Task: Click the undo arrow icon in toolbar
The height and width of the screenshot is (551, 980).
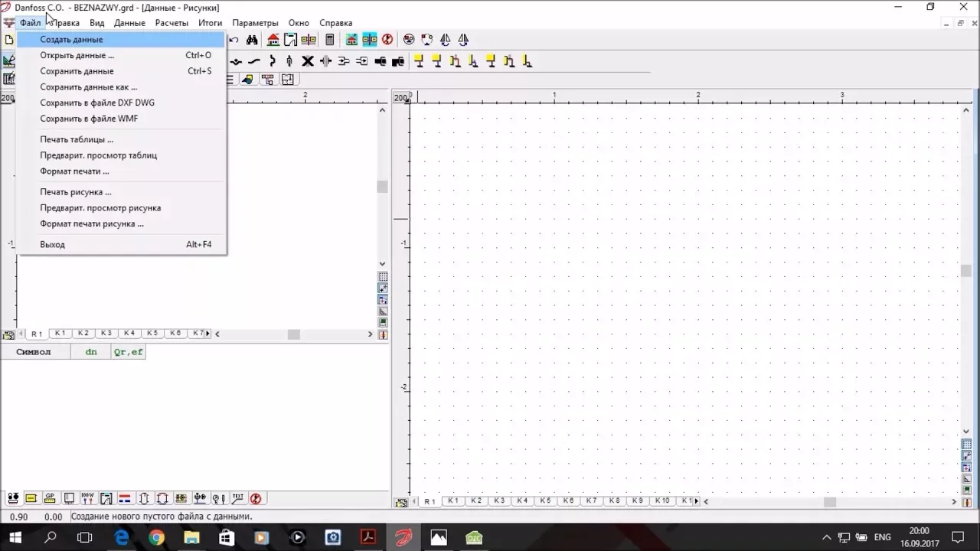Action: pyautogui.click(x=234, y=40)
